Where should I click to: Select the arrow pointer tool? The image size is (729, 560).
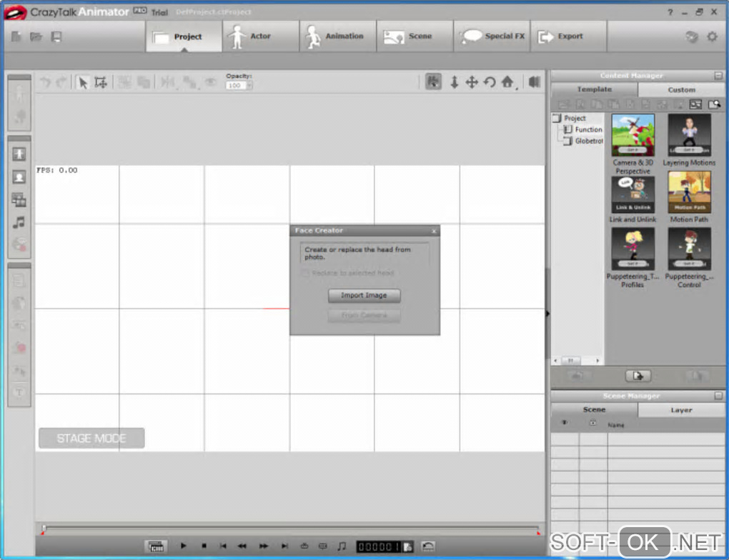tap(83, 83)
